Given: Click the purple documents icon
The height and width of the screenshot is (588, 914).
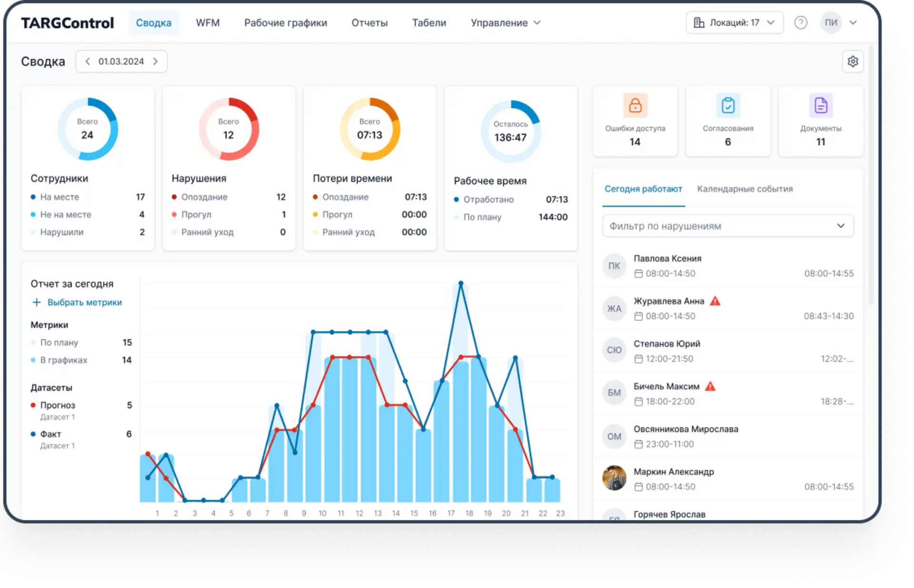Looking at the screenshot, I should point(821,105).
